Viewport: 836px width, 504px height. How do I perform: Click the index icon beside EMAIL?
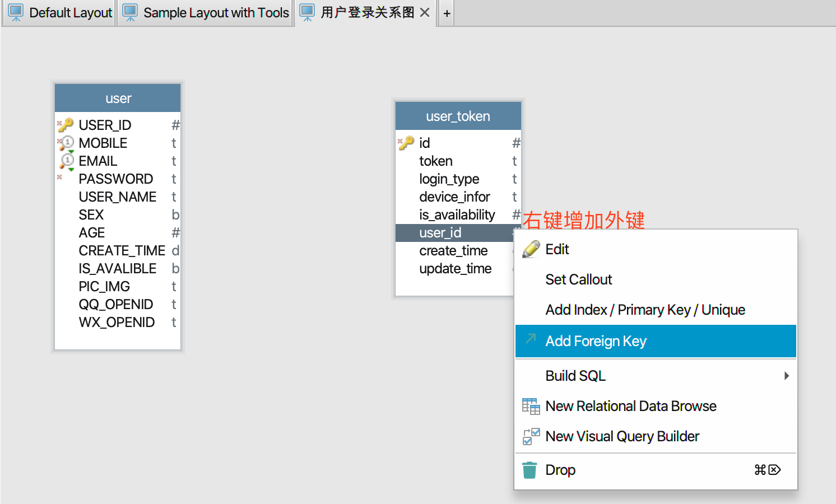pos(67,162)
